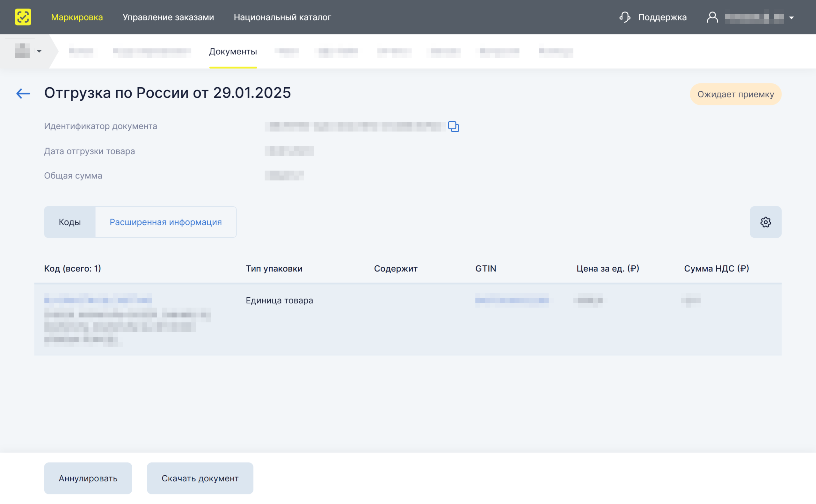Switch to the Расширенная информация tab
Viewport: 816px width, 504px height.
tap(166, 222)
